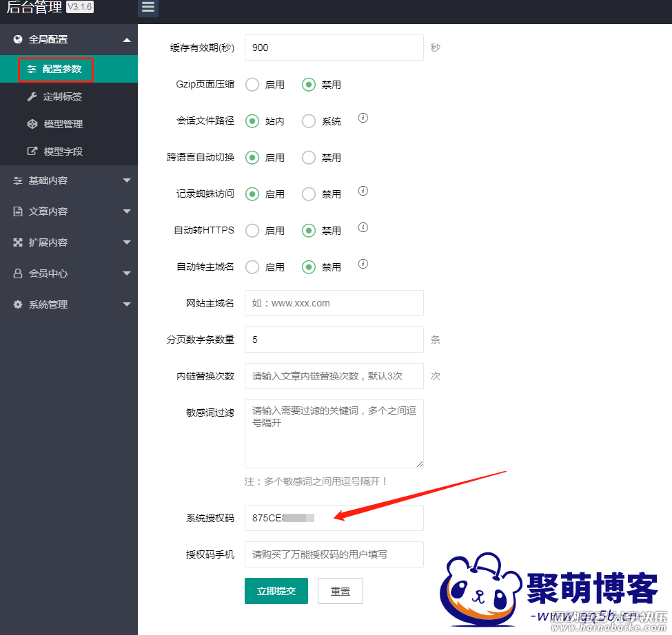This screenshot has height=635, width=672.
Task: Click the 后台管理 title link
Action: (34, 7)
